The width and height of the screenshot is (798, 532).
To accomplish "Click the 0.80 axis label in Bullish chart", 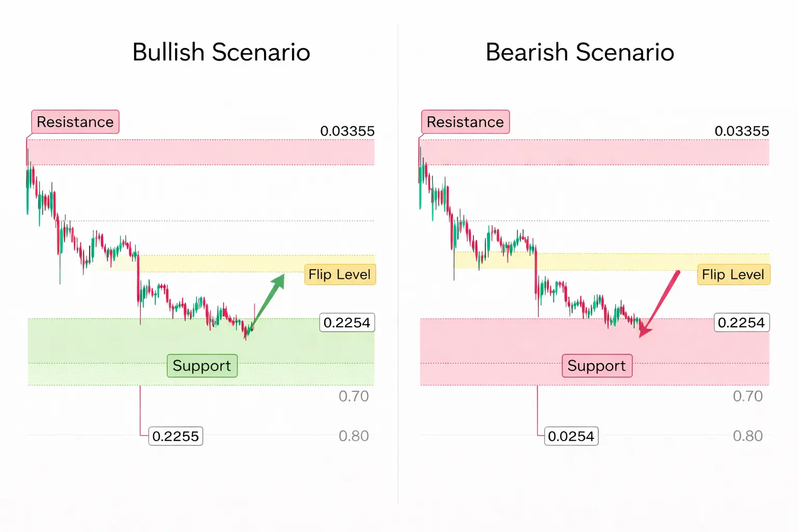I will point(354,436).
